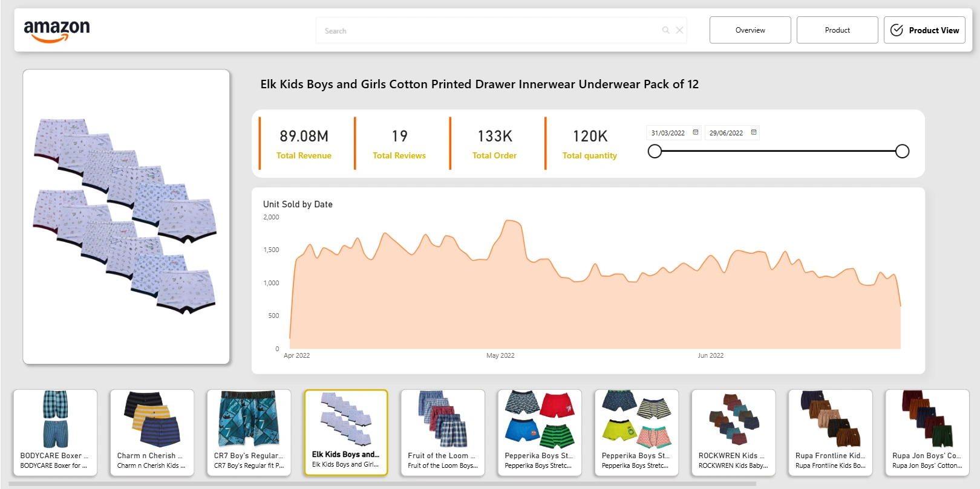Click the May 2022 axis label
Image resolution: width=980 pixels, height=489 pixels.
tap(500, 355)
